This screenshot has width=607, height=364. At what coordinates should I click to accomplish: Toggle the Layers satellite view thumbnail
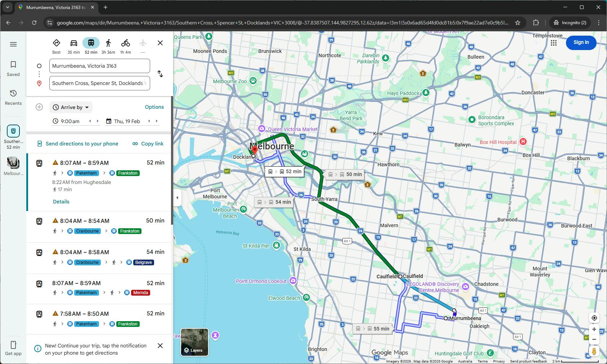coord(194,342)
